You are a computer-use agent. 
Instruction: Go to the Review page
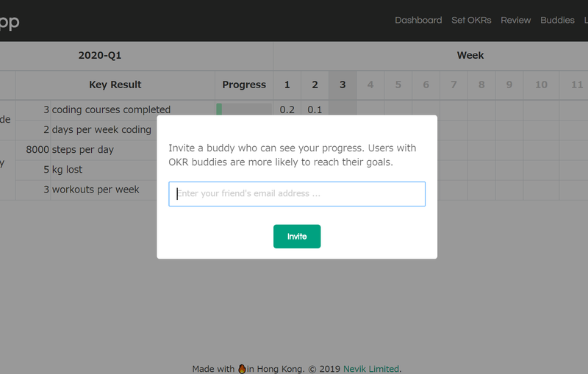coord(516,21)
